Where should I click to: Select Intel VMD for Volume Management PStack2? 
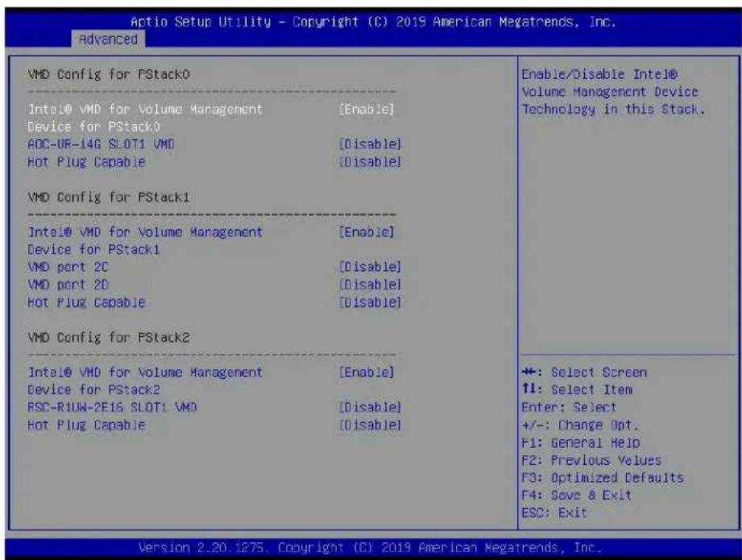tap(145, 380)
